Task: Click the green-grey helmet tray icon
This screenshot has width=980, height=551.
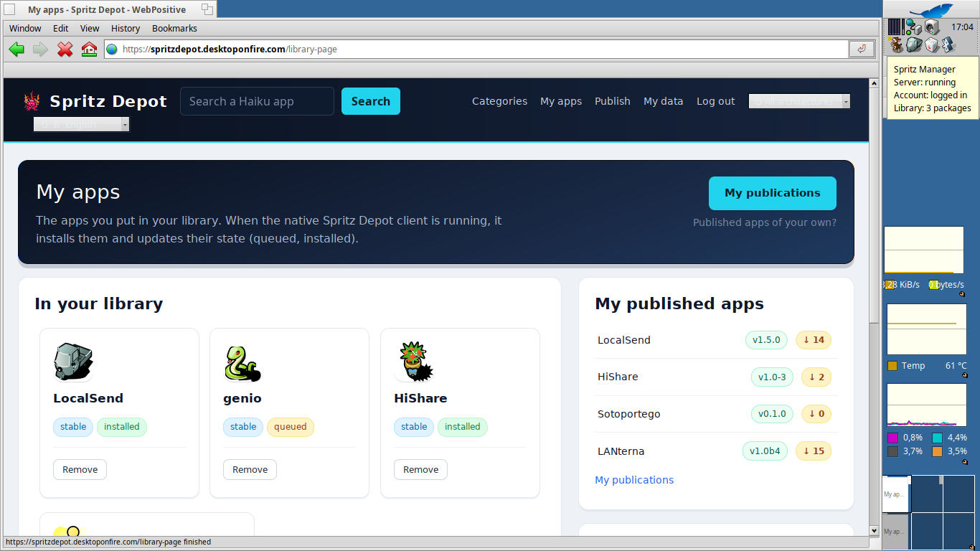Action: click(x=913, y=44)
